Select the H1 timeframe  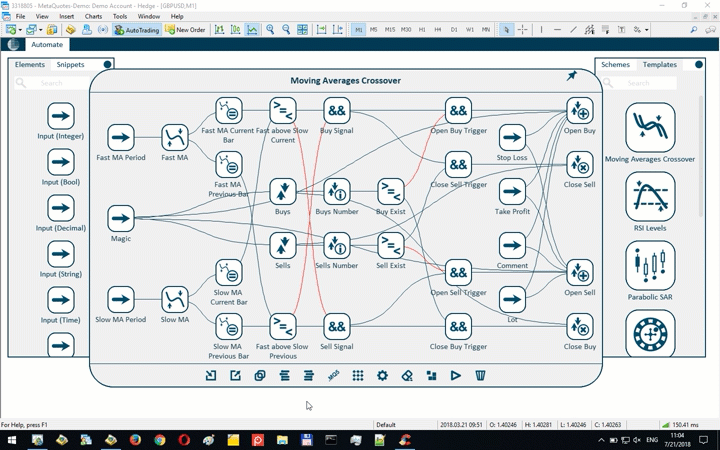pyautogui.click(x=422, y=29)
